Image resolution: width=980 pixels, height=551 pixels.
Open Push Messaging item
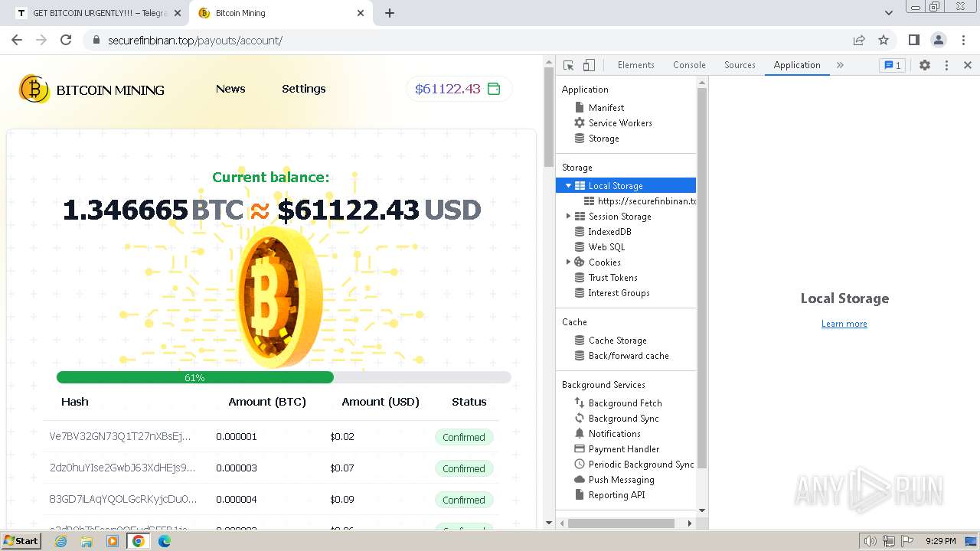(x=621, y=480)
